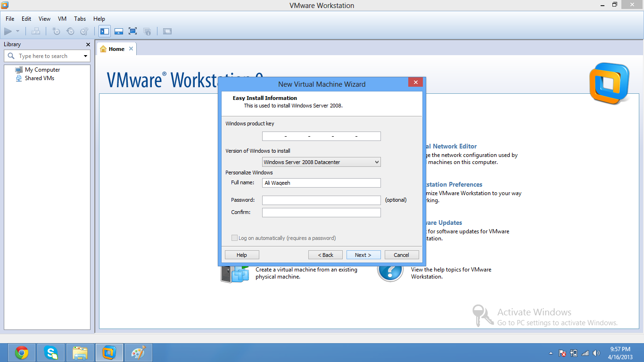Image resolution: width=644 pixels, height=362 pixels.
Task: Proceed with the Next button
Action: (363, 255)
